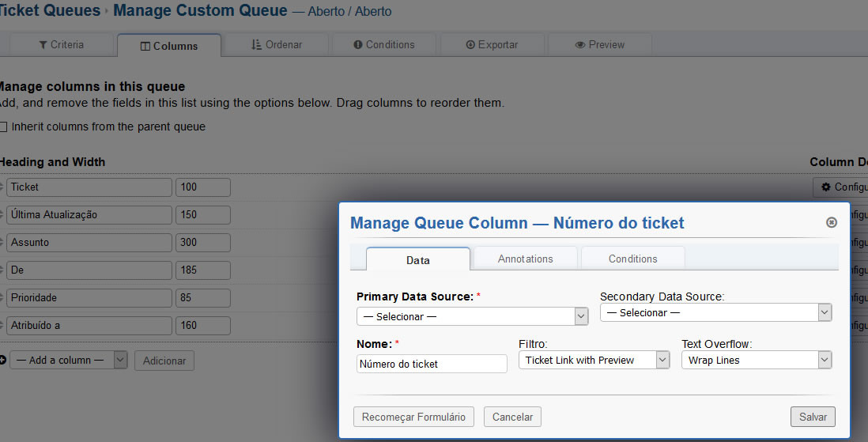
Task: Enable Inherit columns from the parent queue
Action: [4, 127]
